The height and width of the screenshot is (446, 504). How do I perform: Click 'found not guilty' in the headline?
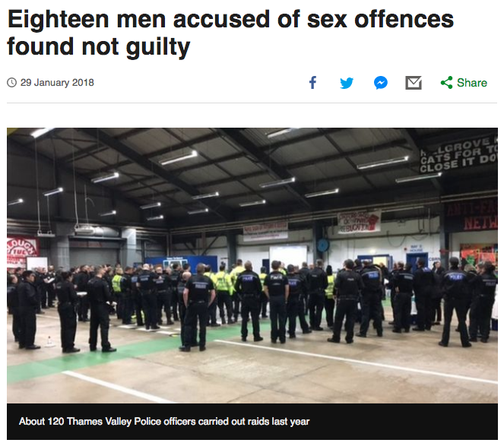pyautogui.click(x=99, y=47)
